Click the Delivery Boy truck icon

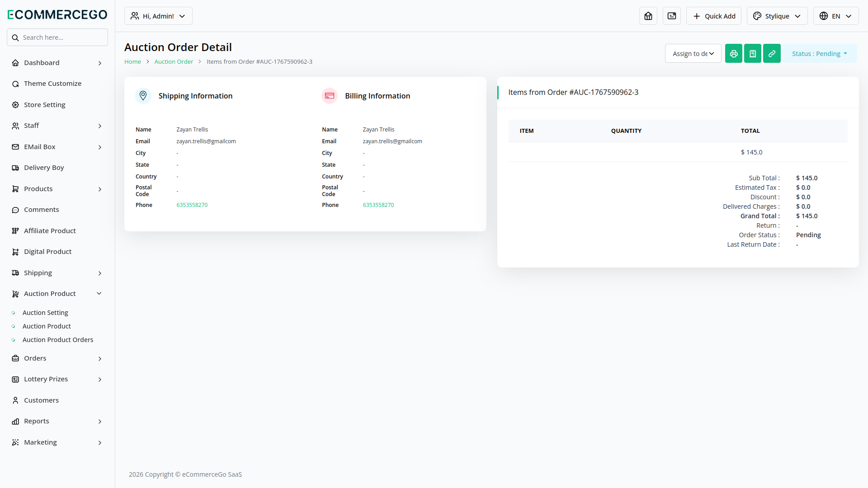15,168
